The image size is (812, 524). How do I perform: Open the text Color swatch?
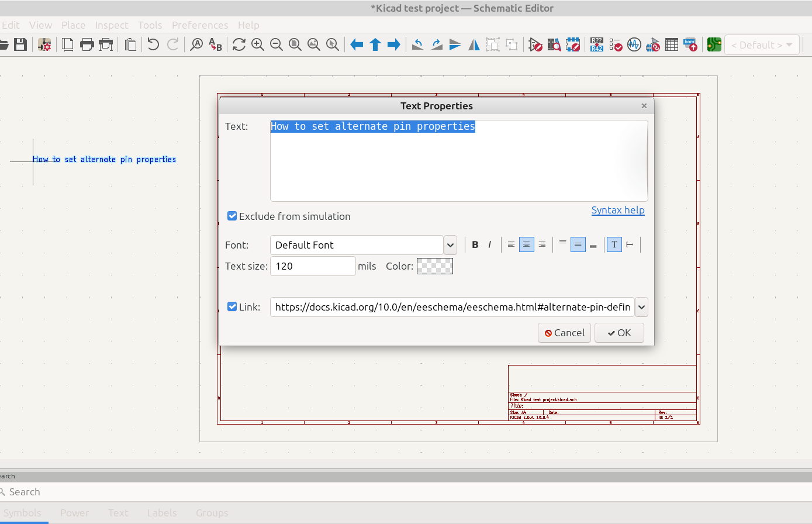click(434, 266)
